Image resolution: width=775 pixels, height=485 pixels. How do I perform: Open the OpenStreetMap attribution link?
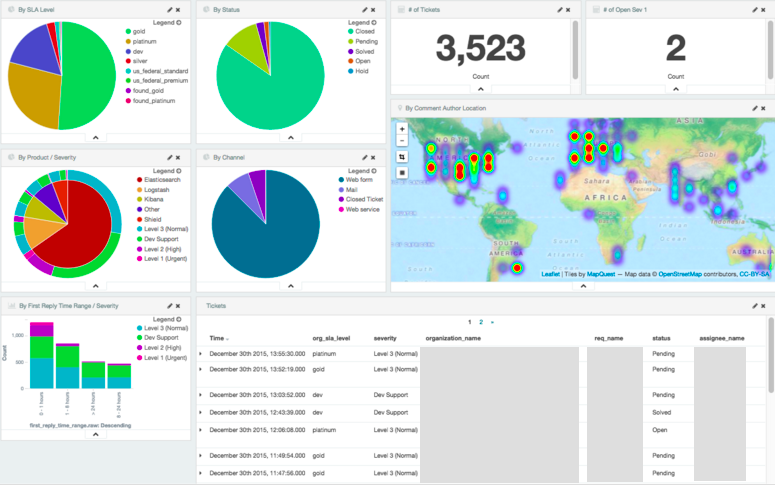coord(680,274)
